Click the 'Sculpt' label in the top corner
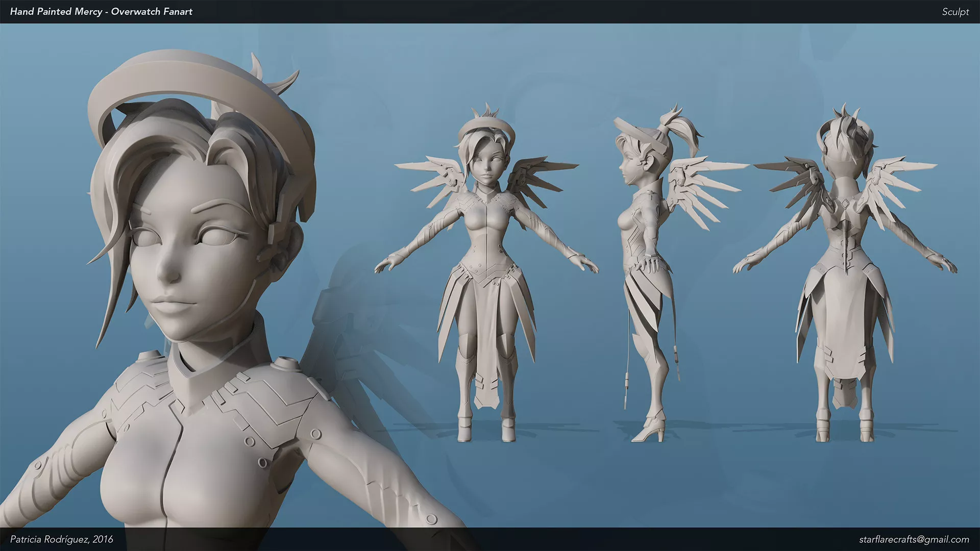Viewport: 980px width, 551px height. point(955,11)
